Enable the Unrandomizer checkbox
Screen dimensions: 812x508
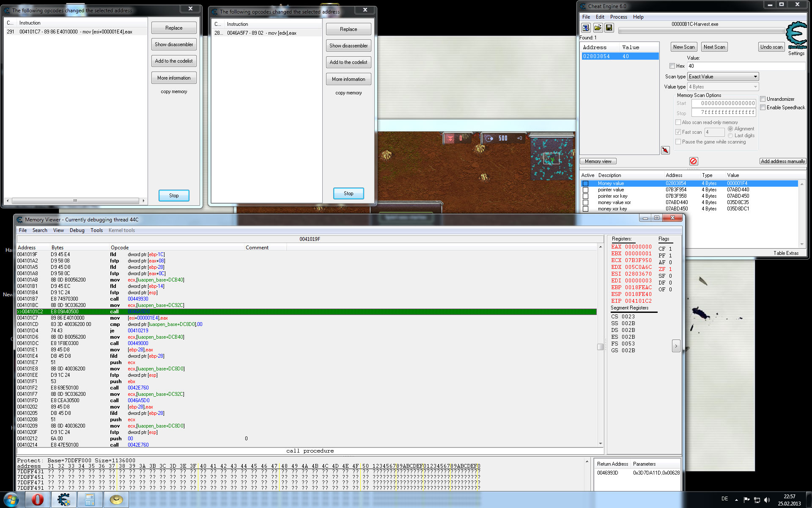coord(763,99)
